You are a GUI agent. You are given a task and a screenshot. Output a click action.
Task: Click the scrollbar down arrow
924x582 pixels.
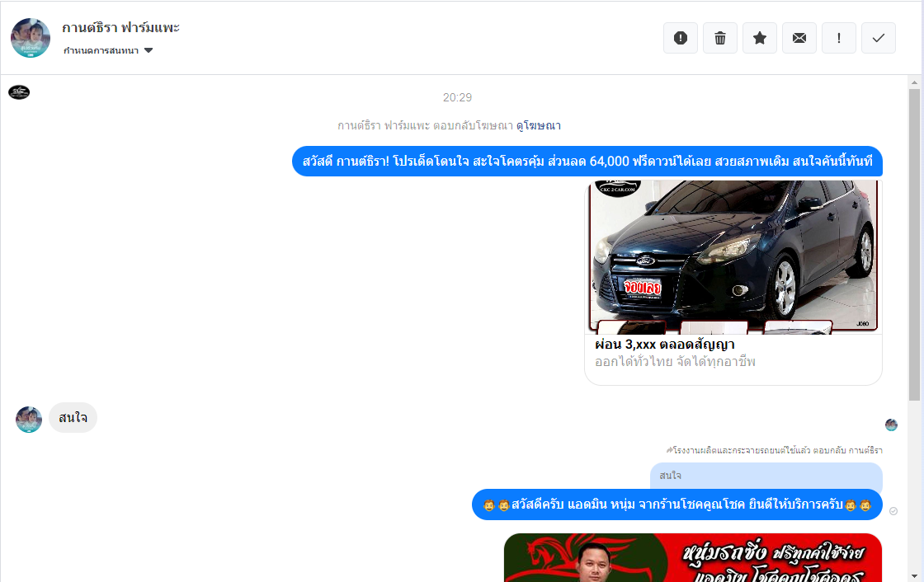(x=914, y=575)
